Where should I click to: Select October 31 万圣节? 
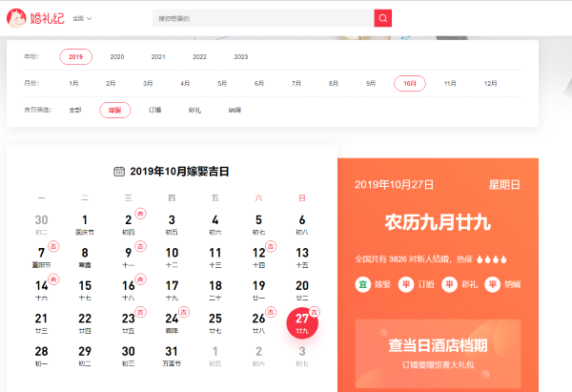coord(172,356)
